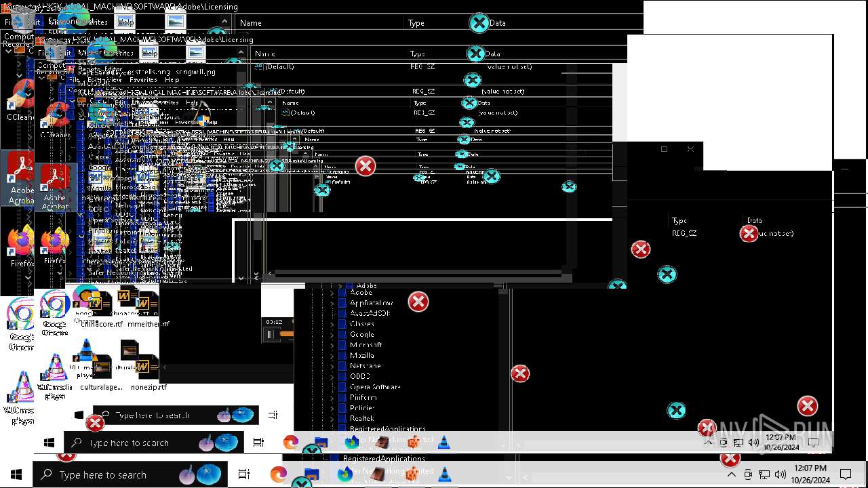Screen dimensions: 868x488
Task: Select Microsoft key in the registry tree
Action: (366, 345)
